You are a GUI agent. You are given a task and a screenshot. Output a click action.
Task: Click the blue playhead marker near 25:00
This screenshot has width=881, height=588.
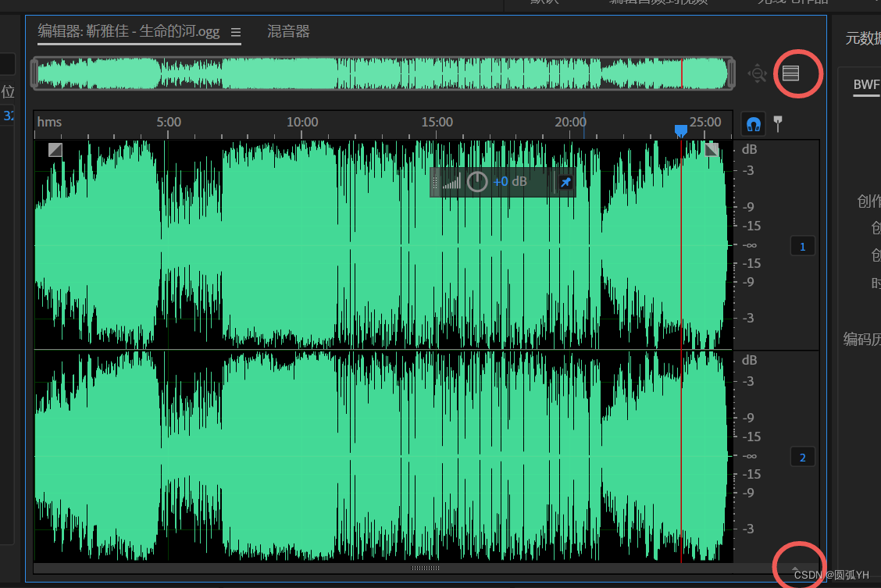click(680, 130)
